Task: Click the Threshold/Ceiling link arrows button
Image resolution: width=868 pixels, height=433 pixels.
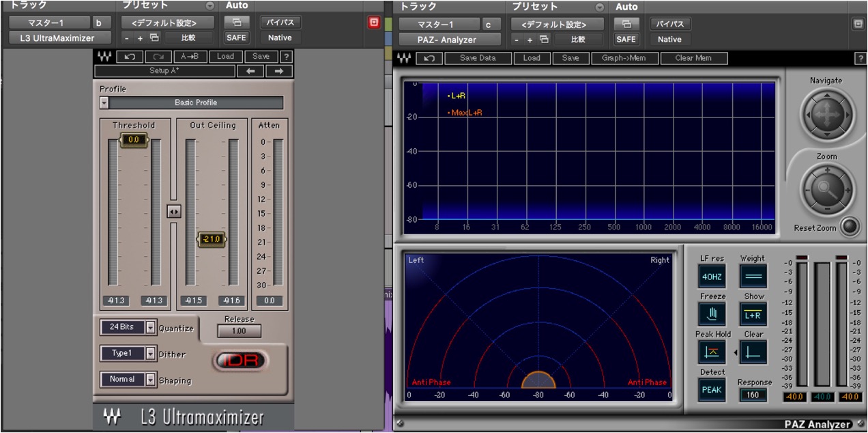Action: point(174,212)
